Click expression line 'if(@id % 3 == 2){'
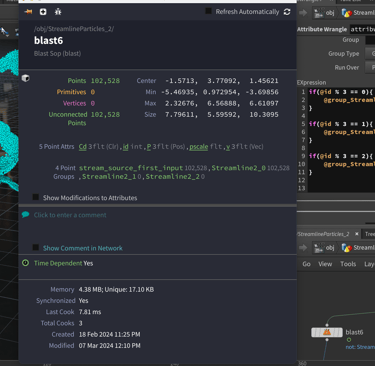375x366 pixels. pyautogui.click(x=341, y=156)
